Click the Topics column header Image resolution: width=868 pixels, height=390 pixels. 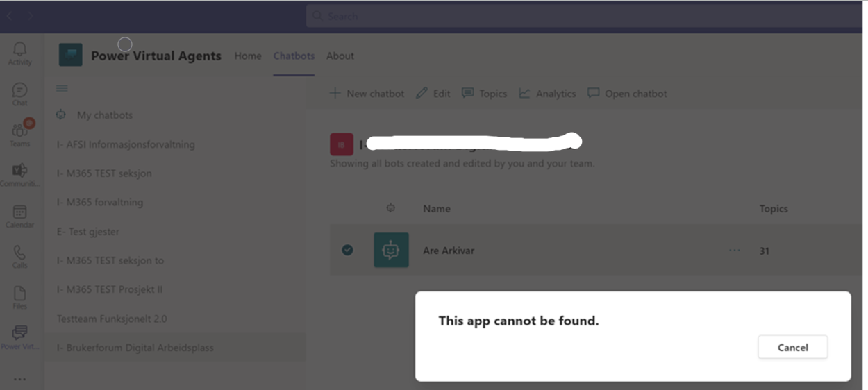pyautogui.click(x=774, y=208)
